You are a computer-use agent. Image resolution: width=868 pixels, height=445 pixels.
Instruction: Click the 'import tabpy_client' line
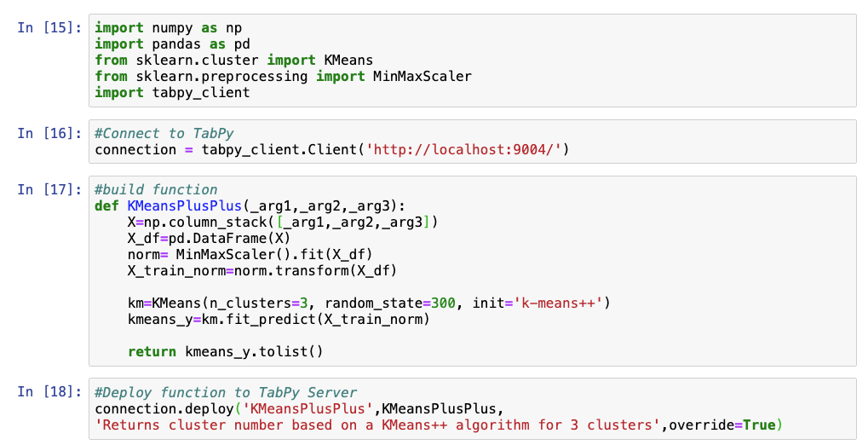[172, 93]
